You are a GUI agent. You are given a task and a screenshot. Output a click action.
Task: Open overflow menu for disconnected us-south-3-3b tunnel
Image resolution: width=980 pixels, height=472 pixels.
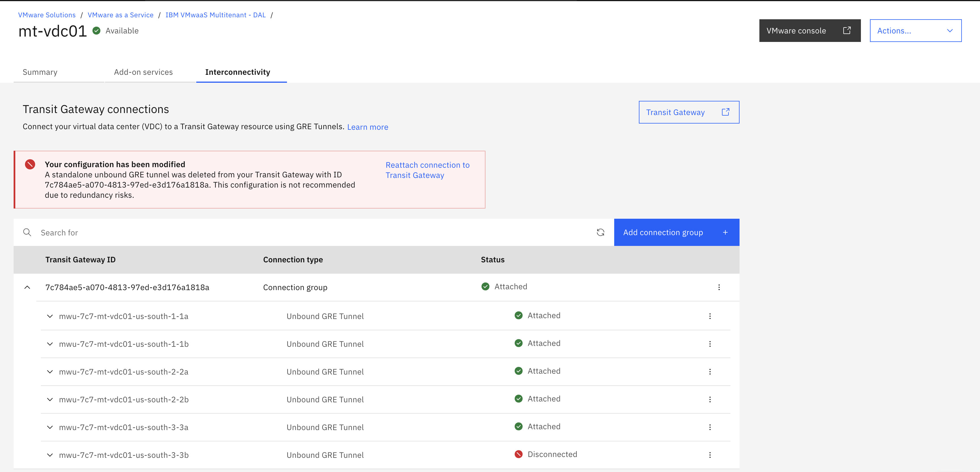click(709, 455)
